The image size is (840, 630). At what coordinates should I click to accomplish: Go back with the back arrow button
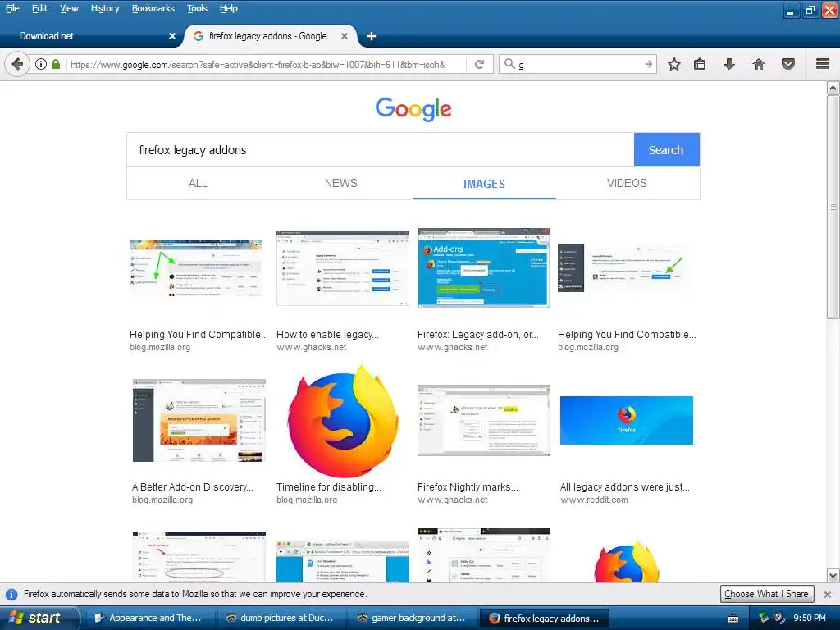tap(17, 64)
